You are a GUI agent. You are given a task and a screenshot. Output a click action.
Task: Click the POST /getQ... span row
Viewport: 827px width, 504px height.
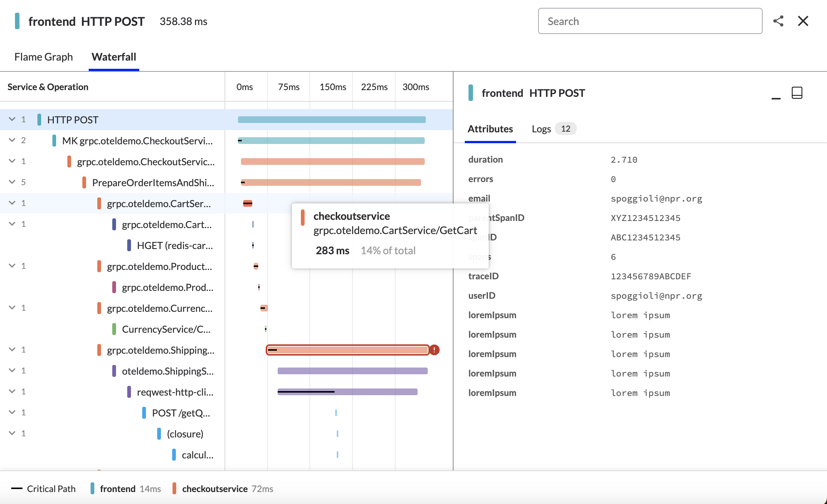coord(181,413)
